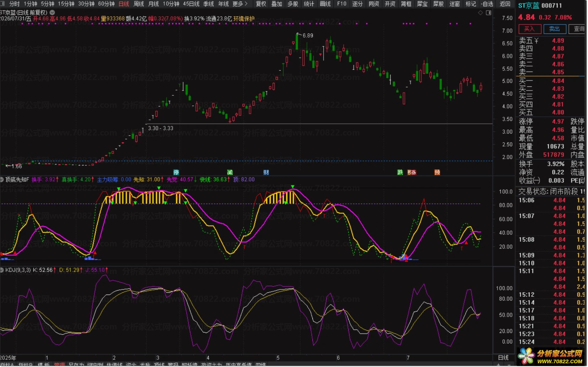Expand the 更多 periods menu
588x367 pixels.
click(x=240, y=4)
